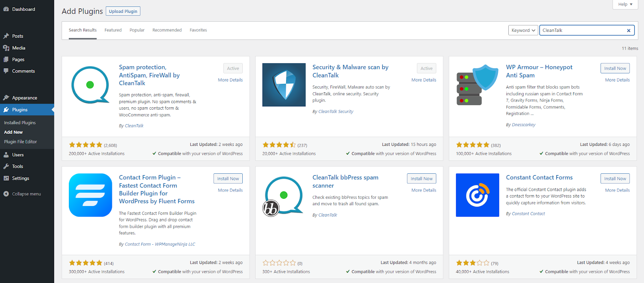Image resolution: width=644 pixels, height=283 pixels.
Task: Open Constant Contact Forms title link
Action: tap(539, 177)
